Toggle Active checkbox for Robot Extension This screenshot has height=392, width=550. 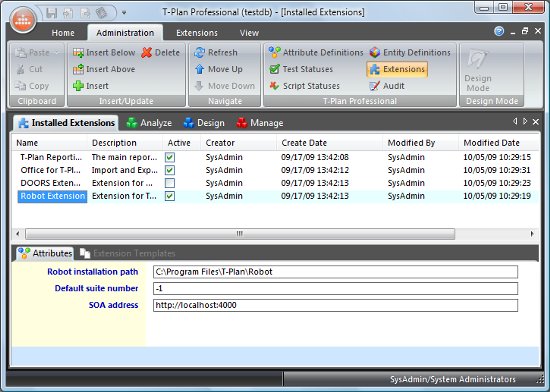[x=170, y=196]
